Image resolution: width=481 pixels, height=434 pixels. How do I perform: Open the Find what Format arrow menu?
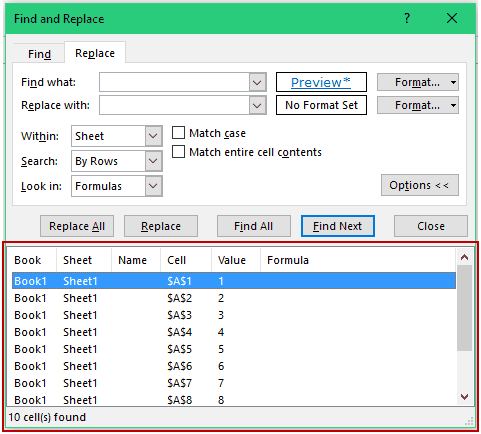pos(453,82)
